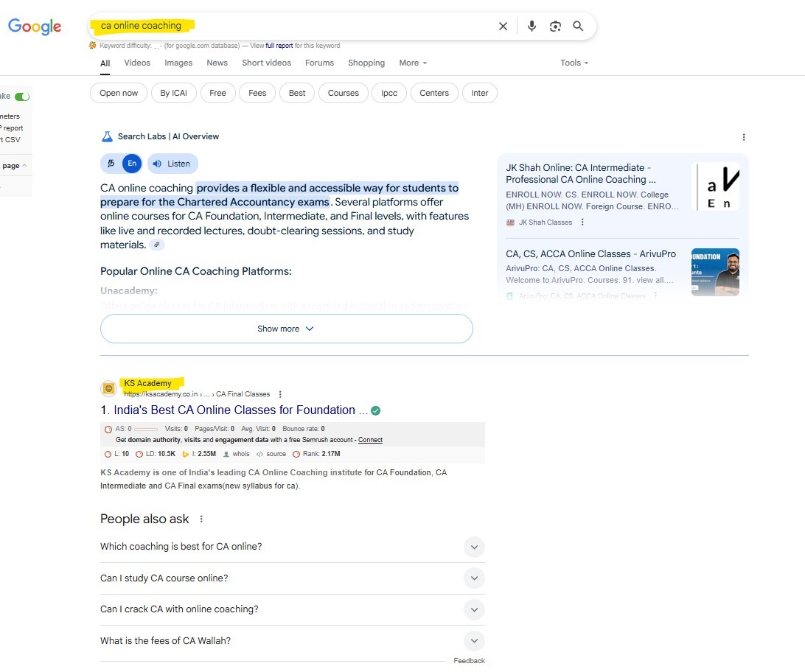Start voice search with microphone icon
Viewport: 805px width, 672px height.
click(532, 27)
